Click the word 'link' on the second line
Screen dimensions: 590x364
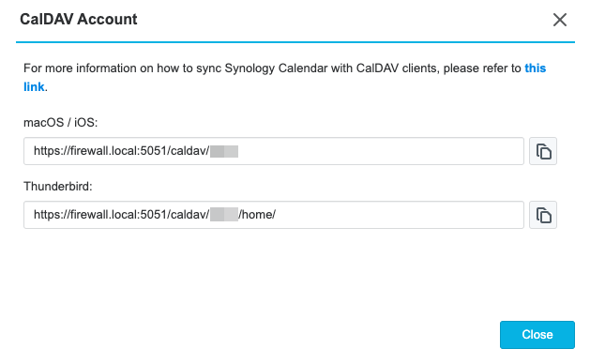(34, 87)
